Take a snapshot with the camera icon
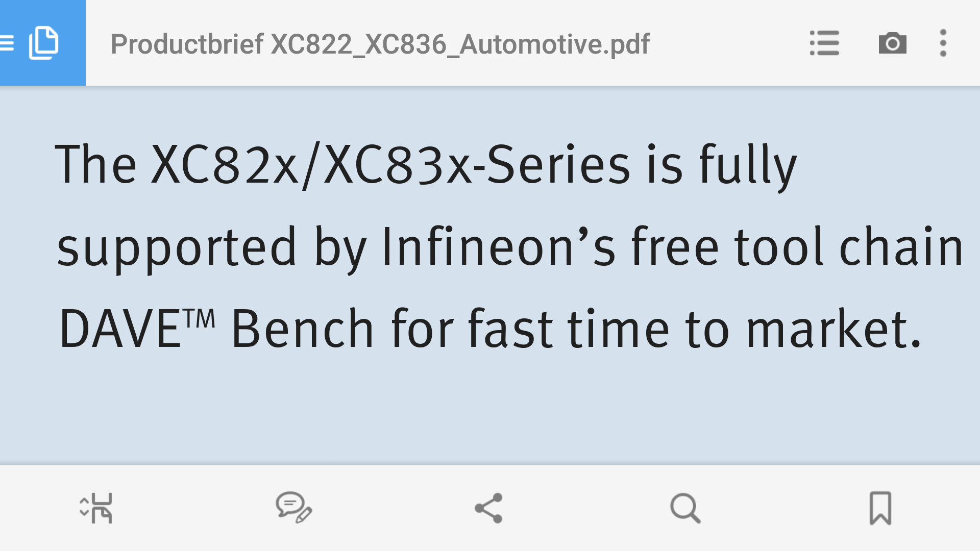The width and height of the screenshot is (980, 551). pyautogui.click(x=892, y=43)
